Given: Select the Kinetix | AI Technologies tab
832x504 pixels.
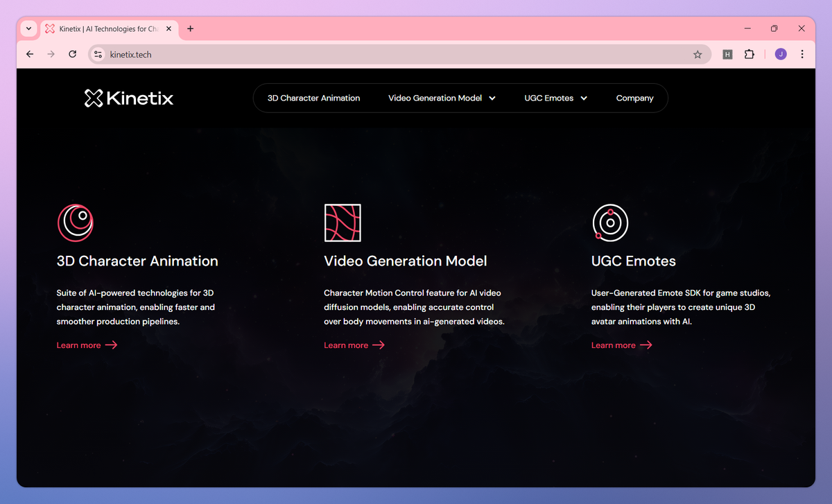Looking at the screenshot, I should point(109,29).
